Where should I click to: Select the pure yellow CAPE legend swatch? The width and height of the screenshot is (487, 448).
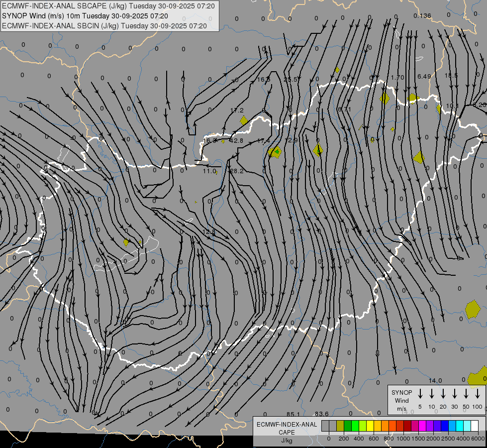point(370,426)
